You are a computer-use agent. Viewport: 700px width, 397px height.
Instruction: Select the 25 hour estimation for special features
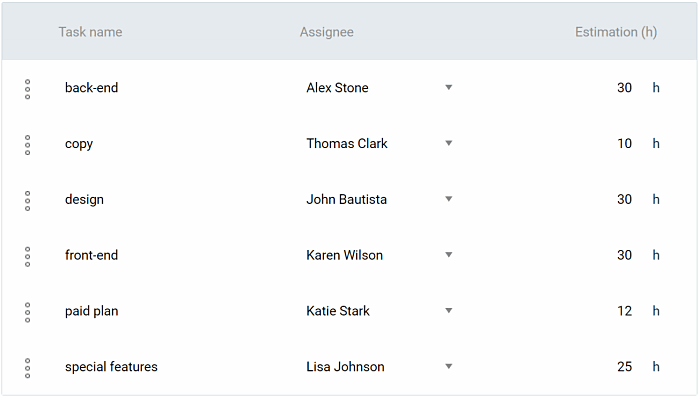click(x=625, y=367)
